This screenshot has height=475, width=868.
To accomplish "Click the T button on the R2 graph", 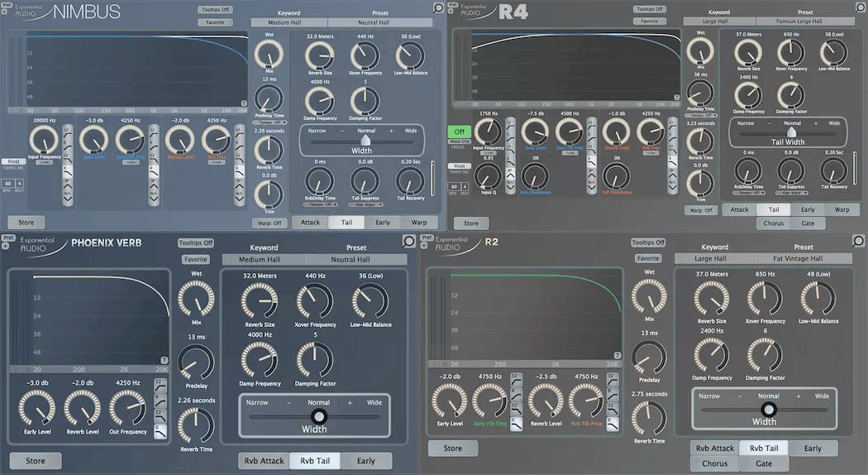I will [618, 355].
